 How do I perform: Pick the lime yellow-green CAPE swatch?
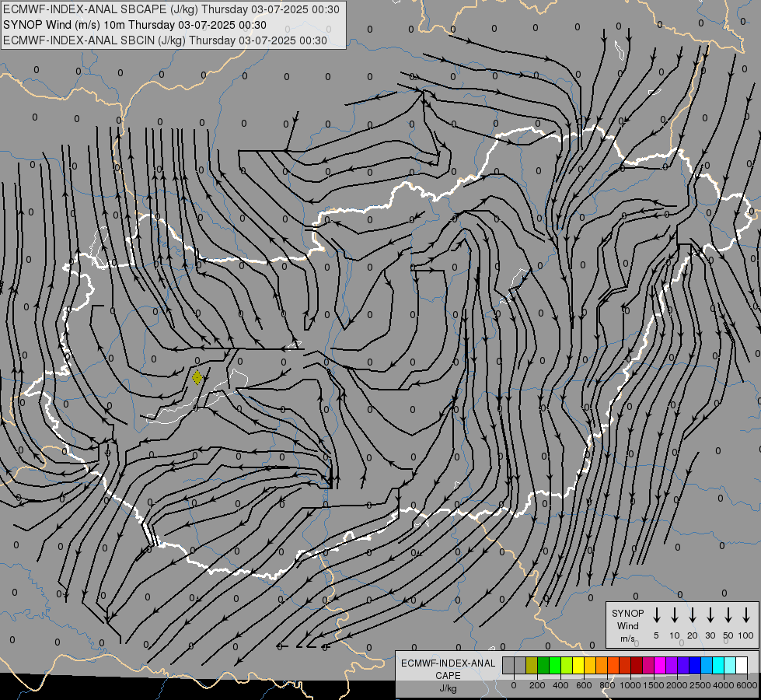pos(567,665)
